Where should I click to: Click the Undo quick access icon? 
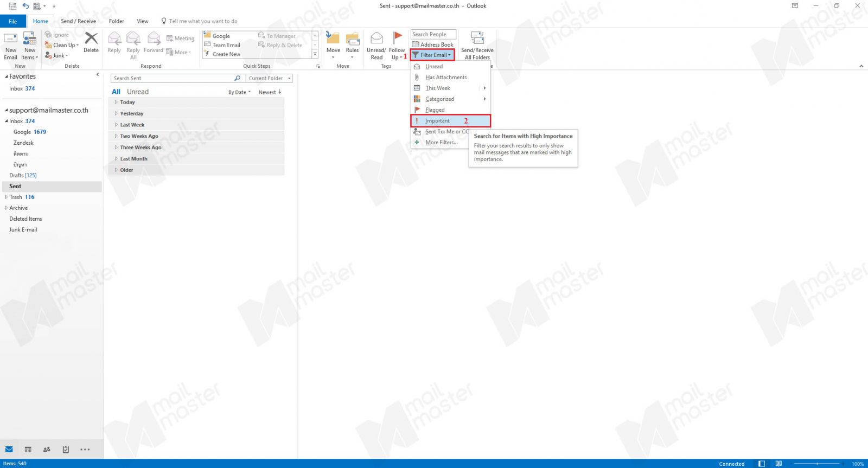(x=25, y=6)
